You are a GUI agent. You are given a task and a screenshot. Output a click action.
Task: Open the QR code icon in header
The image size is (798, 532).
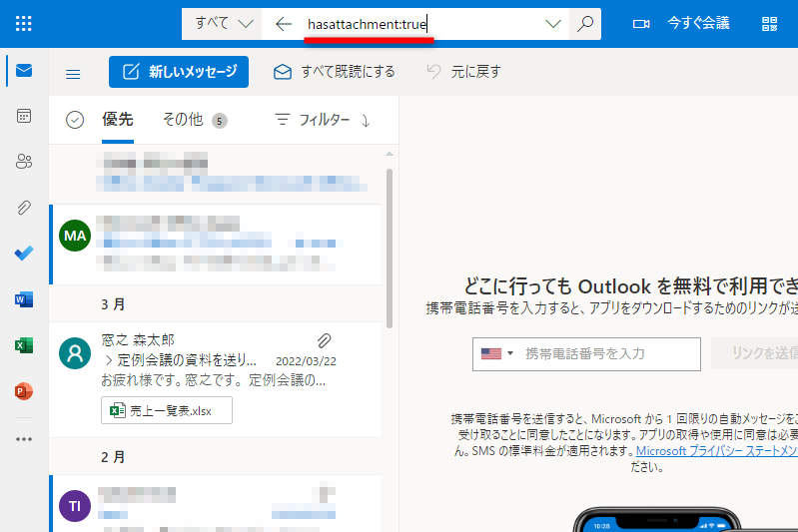coord(769,24)
